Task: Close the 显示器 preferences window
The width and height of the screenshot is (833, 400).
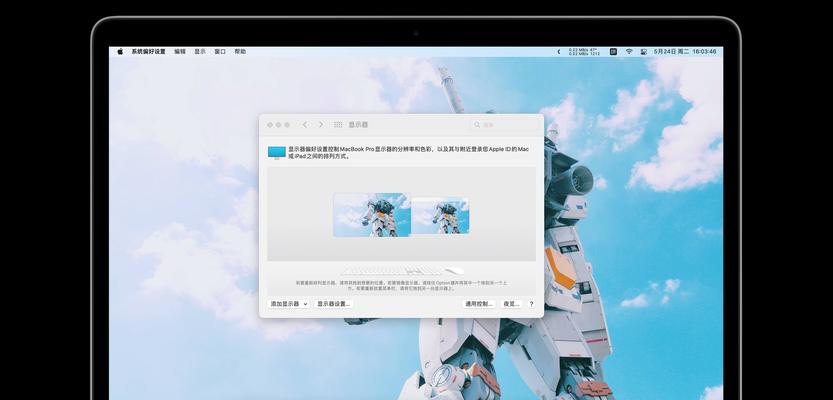Action: [270, 125]
